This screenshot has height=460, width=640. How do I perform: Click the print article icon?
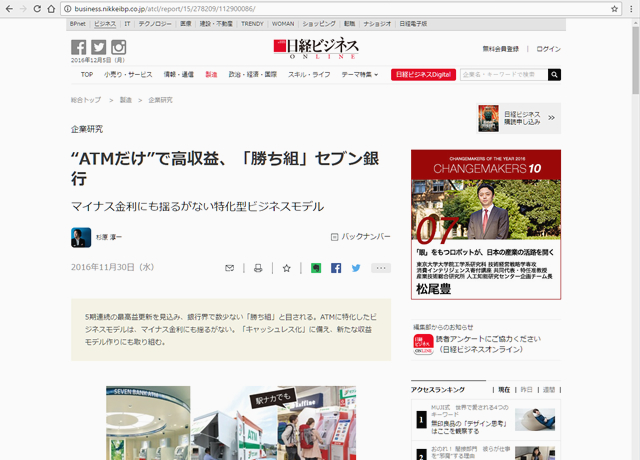coord(258,268)
